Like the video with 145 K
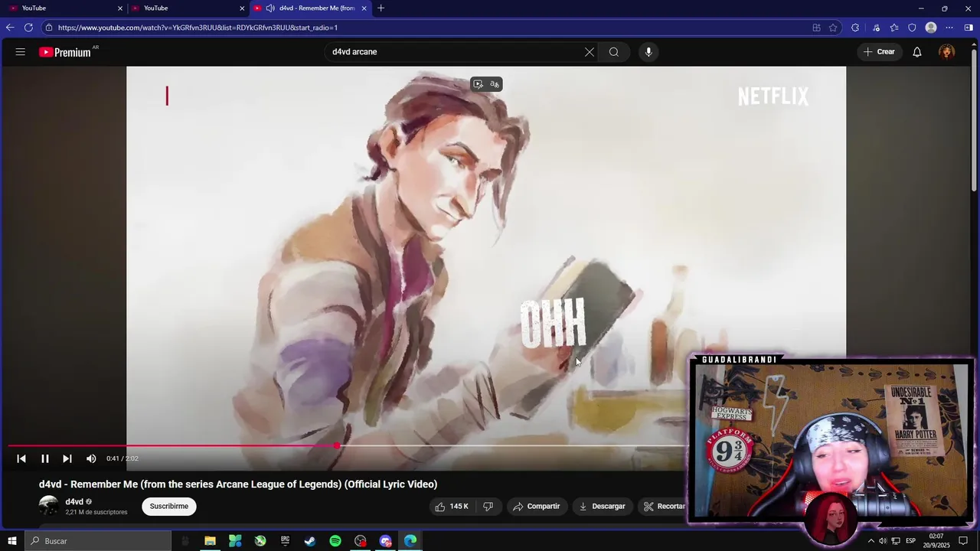The width and height of the screenshot is (980, 551). (452, 507)
